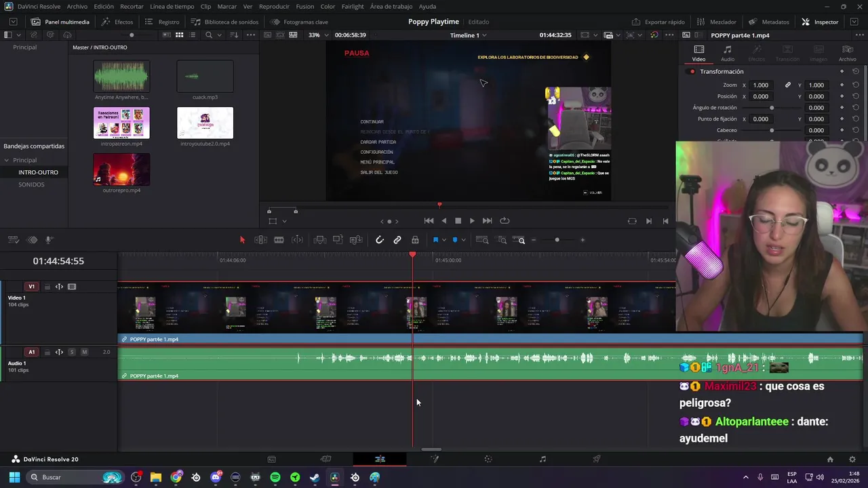Open the flag color dropdown arrow

[x=443, y=240]
